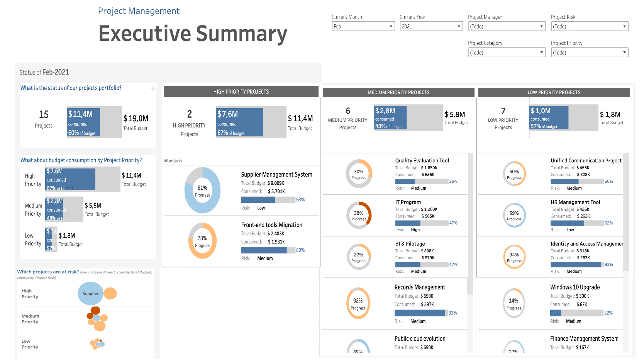The image size is (644, 364).
Task: Click the Records Management 92% progress donut
Action: 358,303
